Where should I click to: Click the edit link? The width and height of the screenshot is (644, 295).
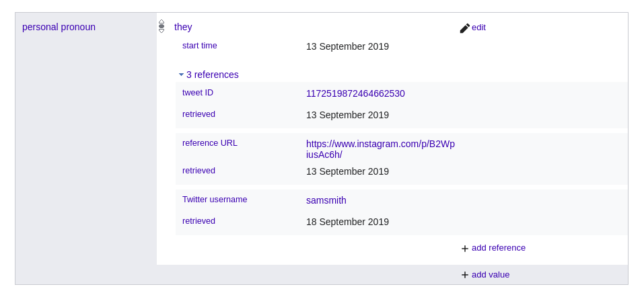coord(478,28)
